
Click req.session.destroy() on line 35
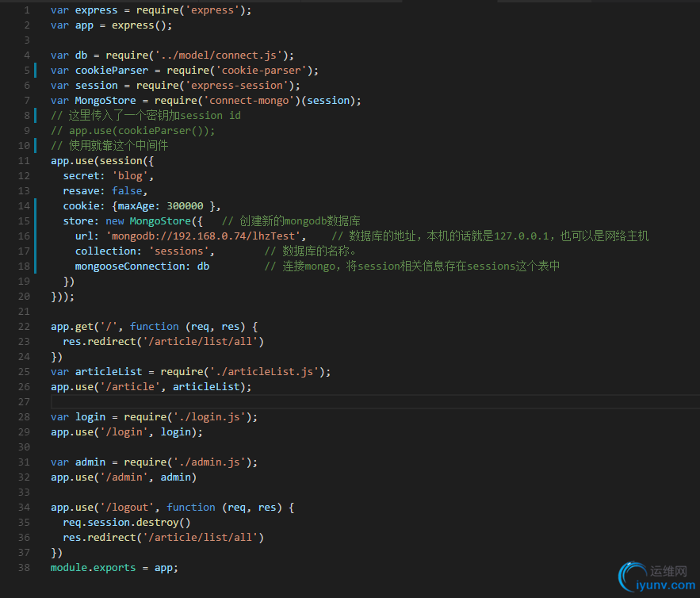pos(127,523)
